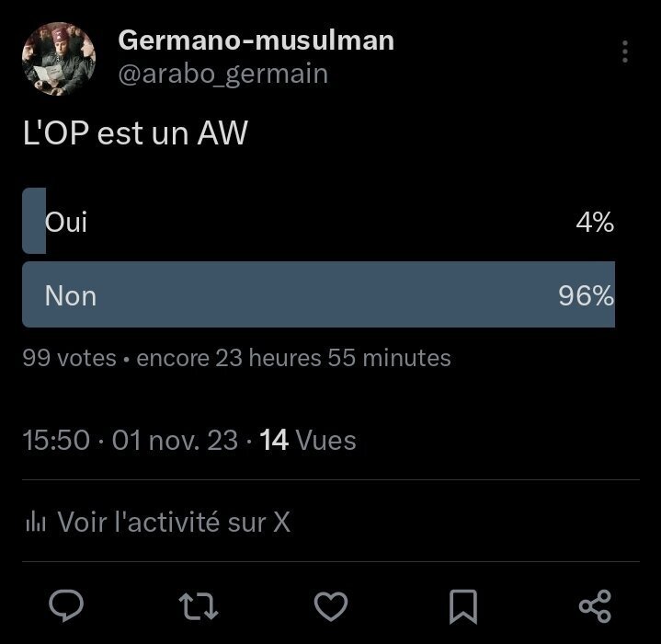Screen dimensions: 661x644
Task: Select the "Oui" poll option
Action: [x=67, y=222]
